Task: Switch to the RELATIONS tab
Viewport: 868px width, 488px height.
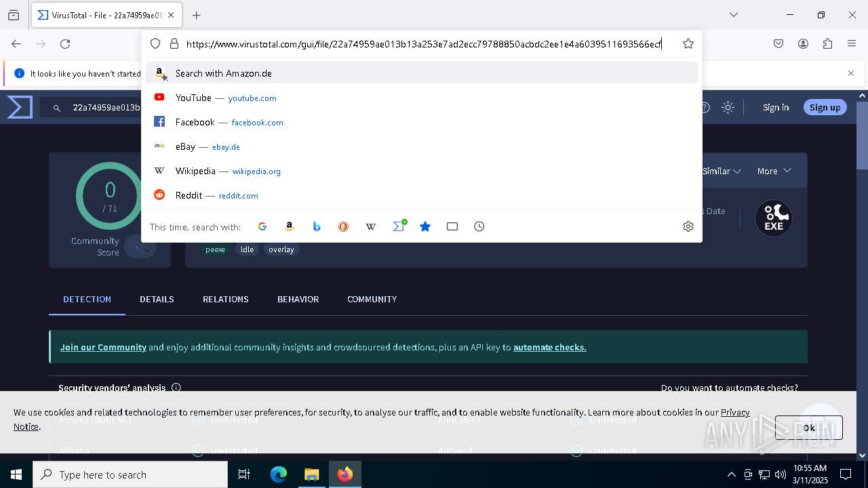Action: [226, 299]
